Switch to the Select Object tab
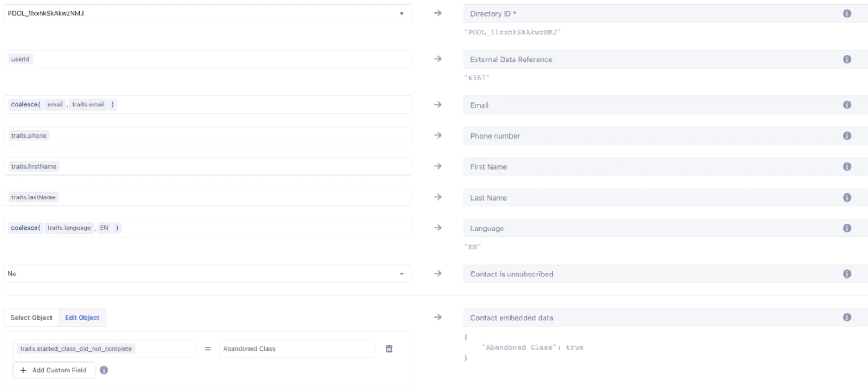This screenshot has width=868, height=388. pyautogui.click(x=31, y=318)
